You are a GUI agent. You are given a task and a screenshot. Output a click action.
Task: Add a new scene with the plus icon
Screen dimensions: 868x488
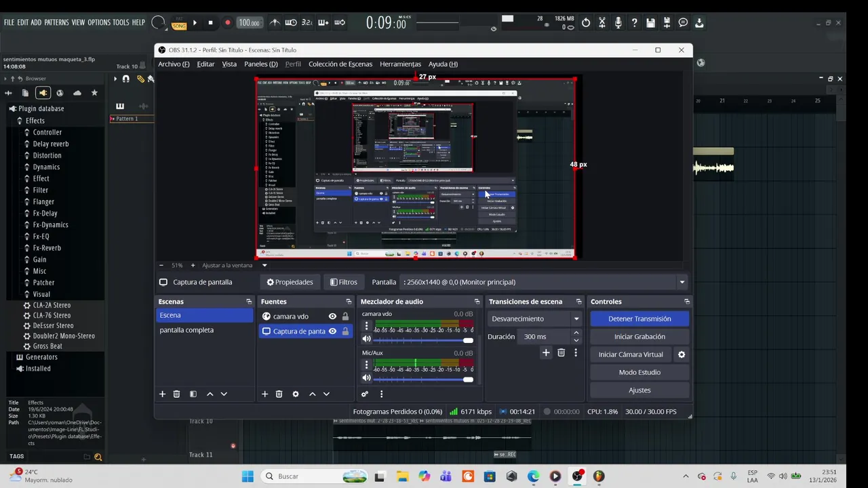tap(162, 394)
